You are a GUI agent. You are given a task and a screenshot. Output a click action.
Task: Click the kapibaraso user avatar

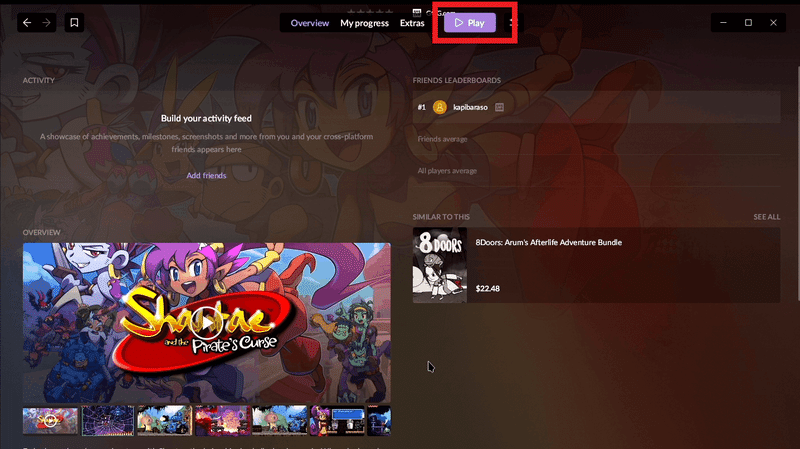[440, 107]
